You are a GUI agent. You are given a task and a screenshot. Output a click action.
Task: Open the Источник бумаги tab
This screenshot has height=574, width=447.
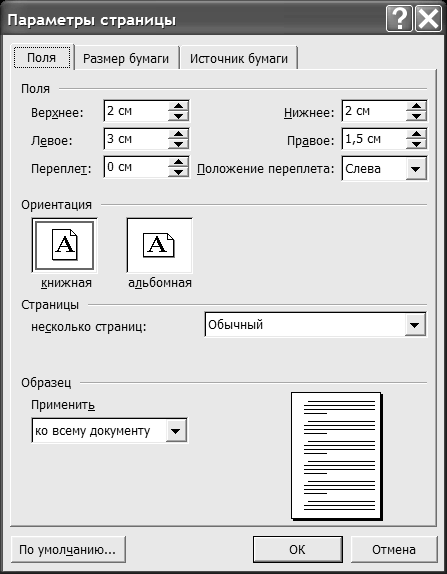239,59
